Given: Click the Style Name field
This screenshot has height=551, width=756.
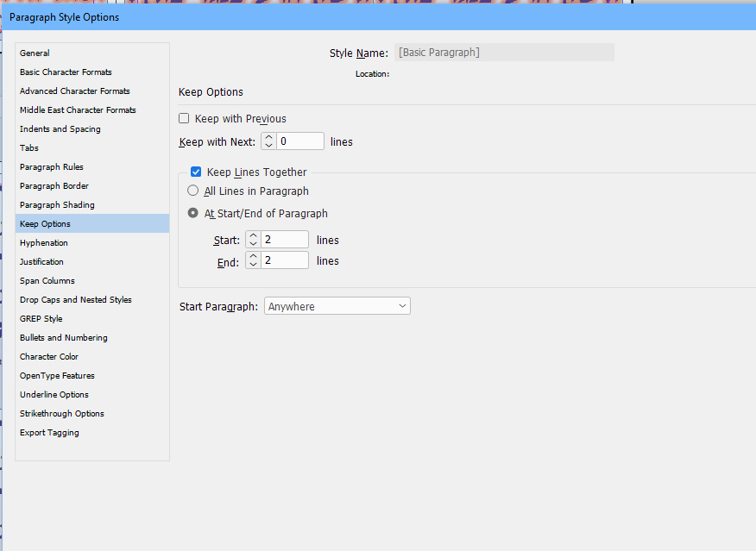Looking at the screenshot, I should [504, 53].
